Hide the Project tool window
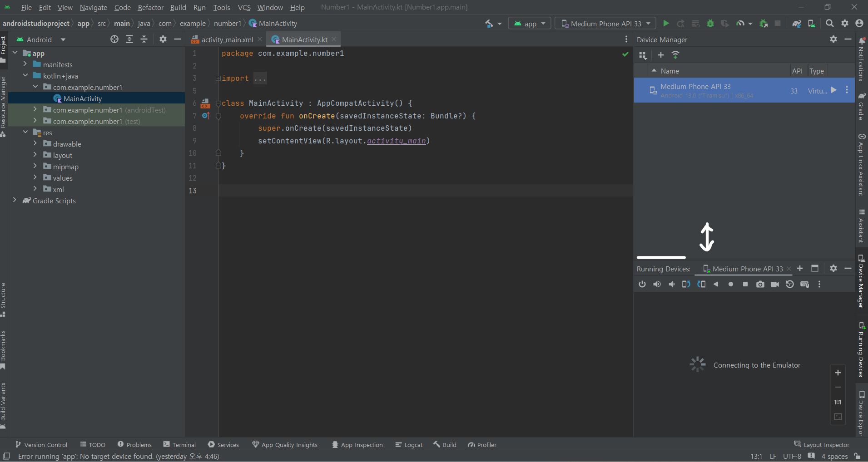The image size is (868, 462). click(x=178, y=39)
